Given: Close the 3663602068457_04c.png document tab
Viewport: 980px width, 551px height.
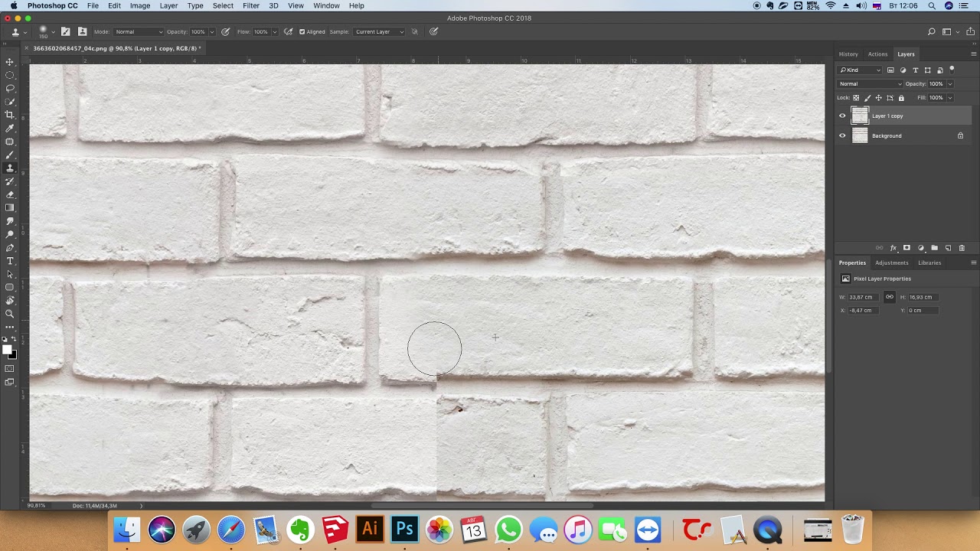Looking at the screenshot, I should coord(28,48).
